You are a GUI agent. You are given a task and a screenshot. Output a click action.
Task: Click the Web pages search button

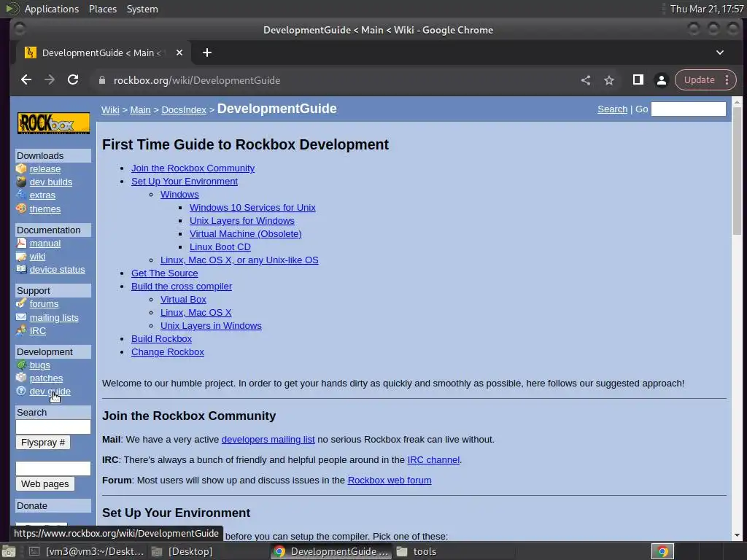point(44,484)
